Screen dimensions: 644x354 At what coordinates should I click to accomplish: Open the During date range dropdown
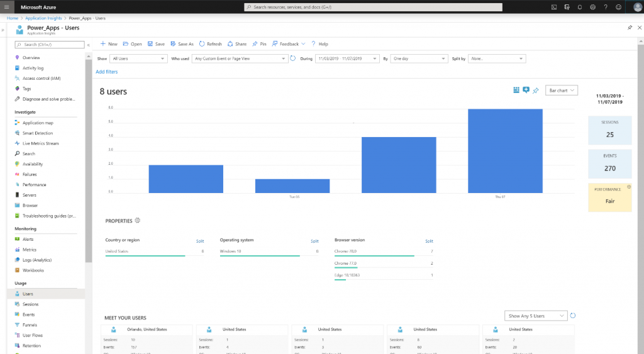coord(347,58)
